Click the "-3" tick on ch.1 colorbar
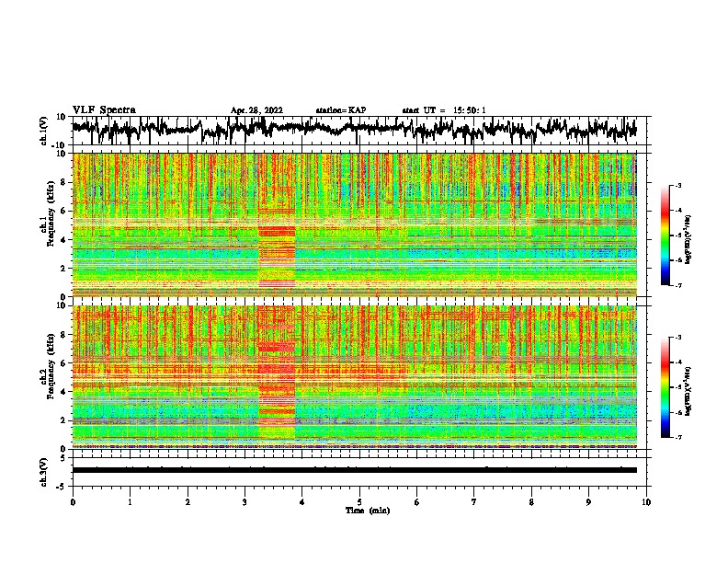 (x=678, y=185)
